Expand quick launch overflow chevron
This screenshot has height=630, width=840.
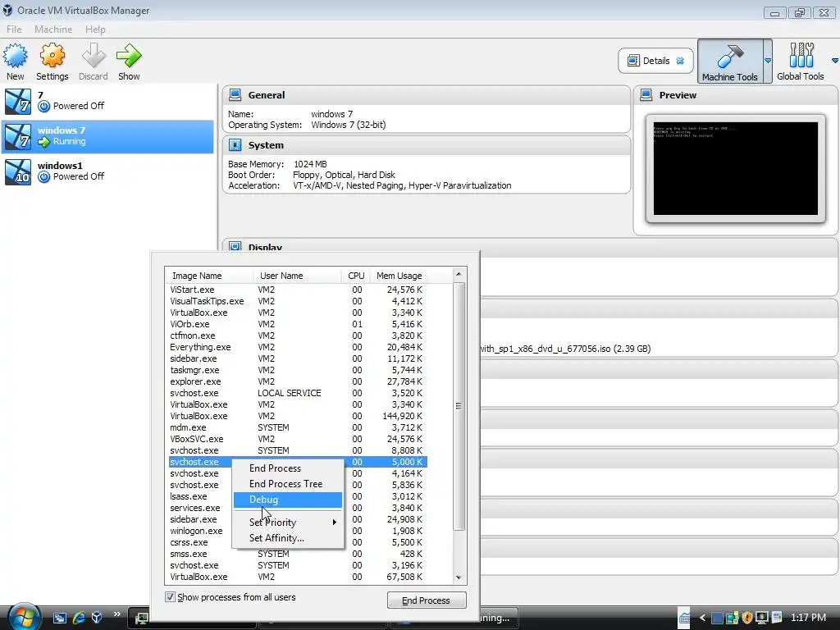[116, 614]
